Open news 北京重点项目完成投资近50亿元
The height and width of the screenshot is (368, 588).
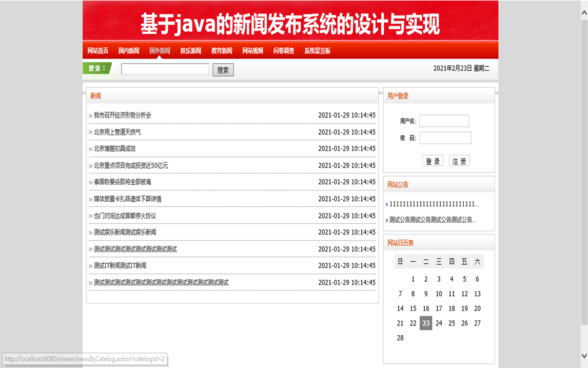[x=131, y=165]
